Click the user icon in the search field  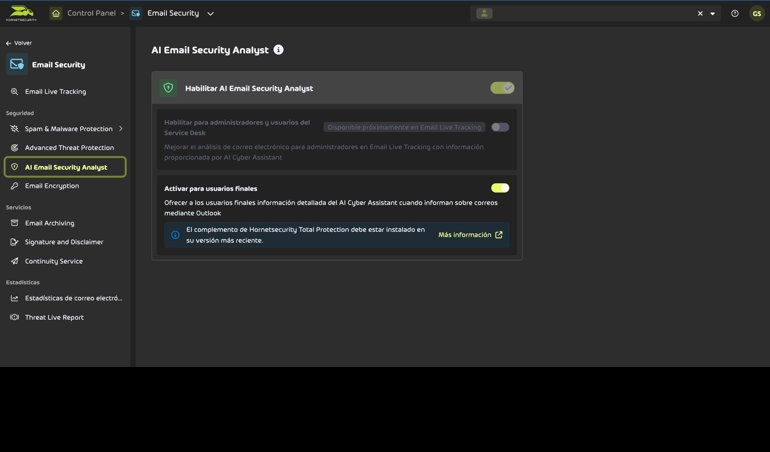pos(484,13)
